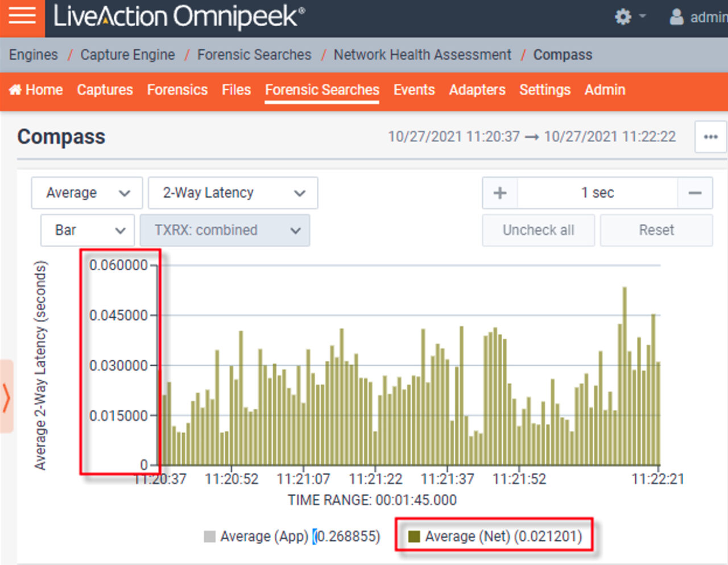Screen dimensions: 728x565
Task: Expand the TXRX: combined dropdown
Action: (225, 230)
